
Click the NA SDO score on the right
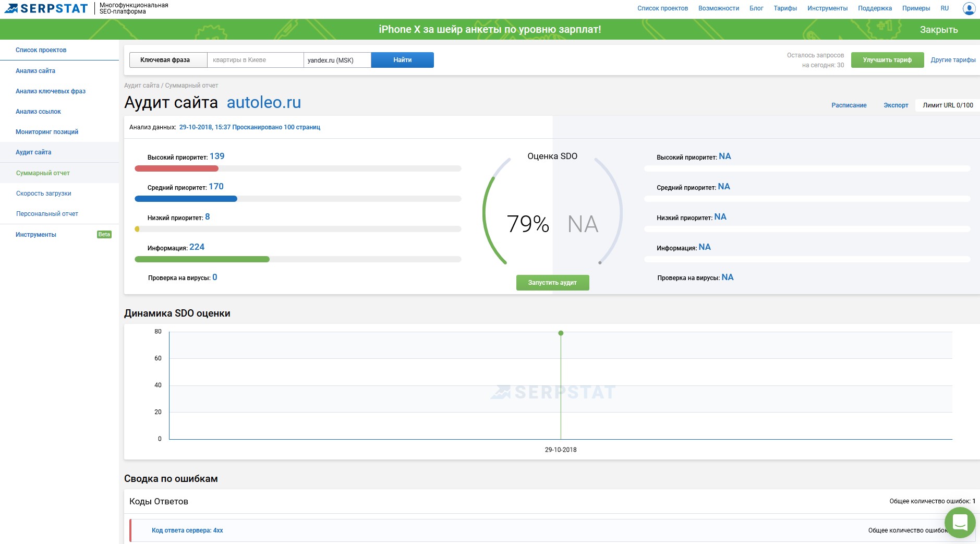[583, 224]
